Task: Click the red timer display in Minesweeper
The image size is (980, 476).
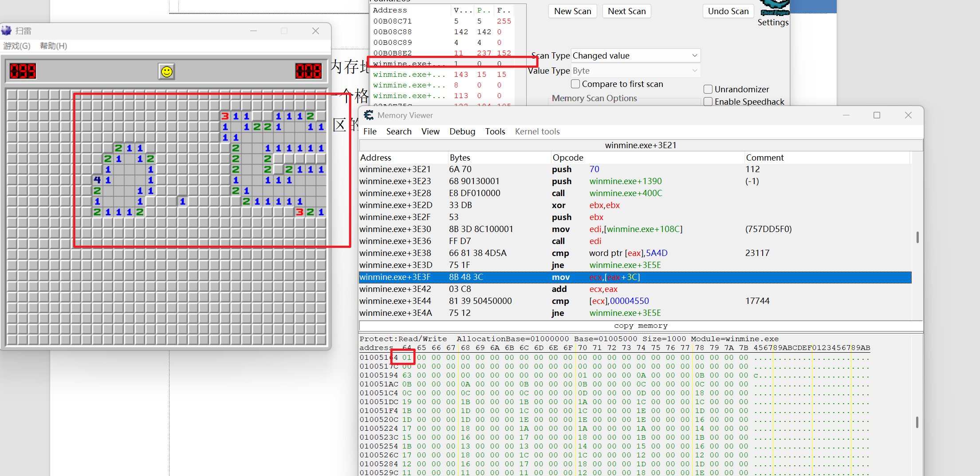Action: [x=308, y=71]
